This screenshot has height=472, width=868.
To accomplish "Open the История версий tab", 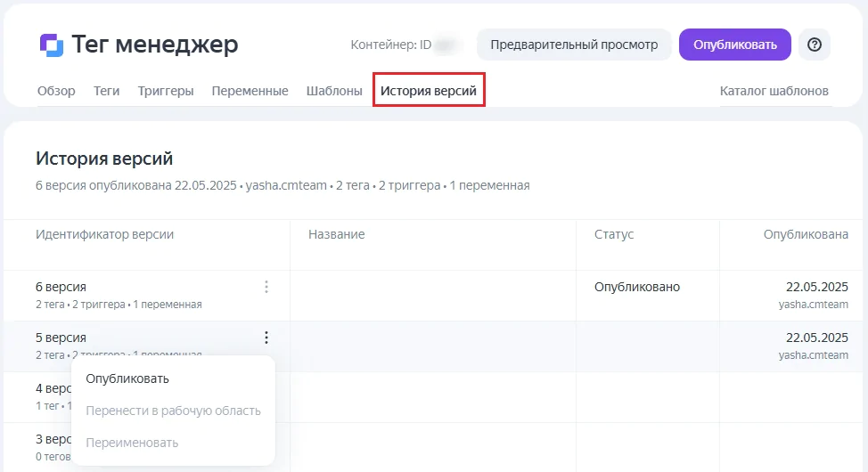I will point(429,91).
